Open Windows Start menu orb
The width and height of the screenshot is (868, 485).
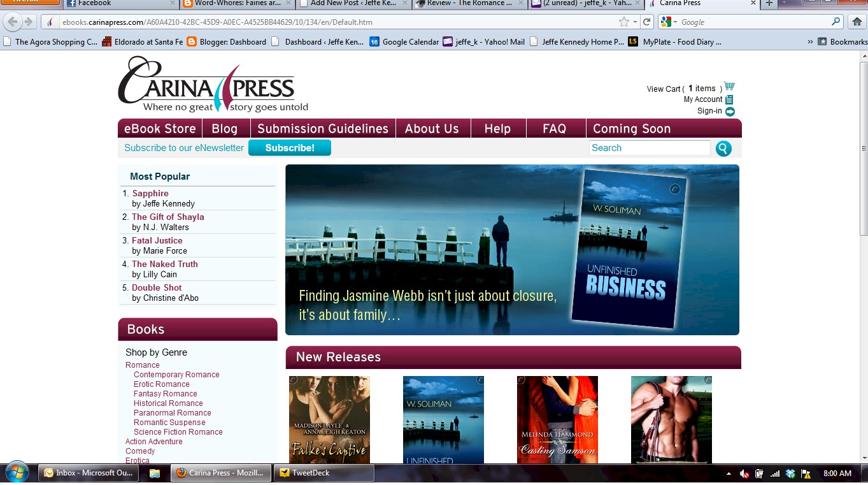pyautogui.click(x=17, y=472)
